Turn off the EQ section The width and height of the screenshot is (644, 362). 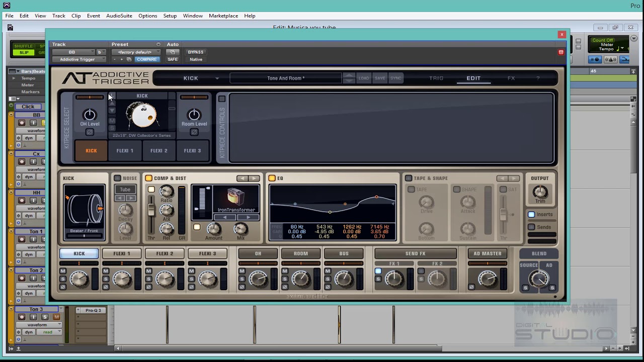tap(272, 178)
